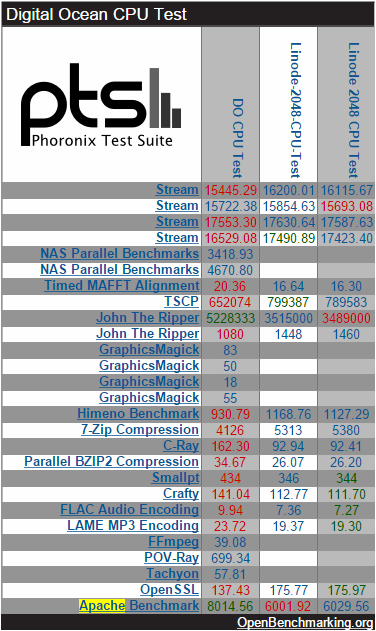Click the 111.70 Crafty value

point(346,494)
